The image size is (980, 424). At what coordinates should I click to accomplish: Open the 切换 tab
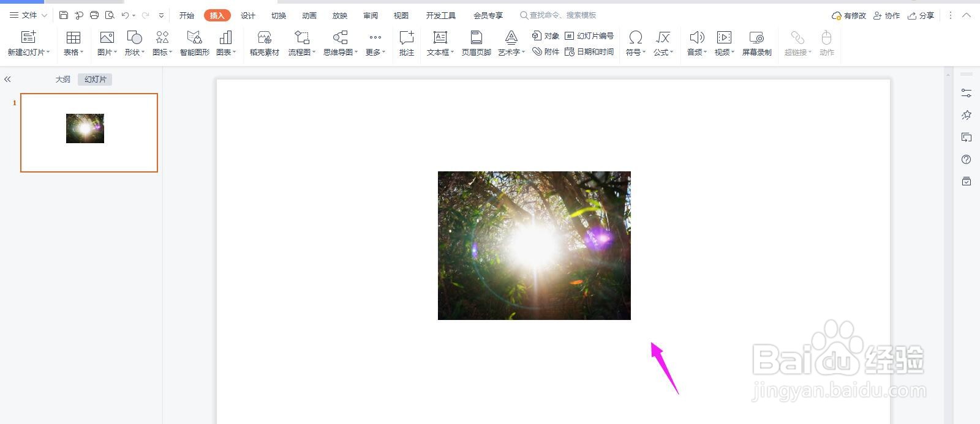pyautogui.click(x=279, y=15)
